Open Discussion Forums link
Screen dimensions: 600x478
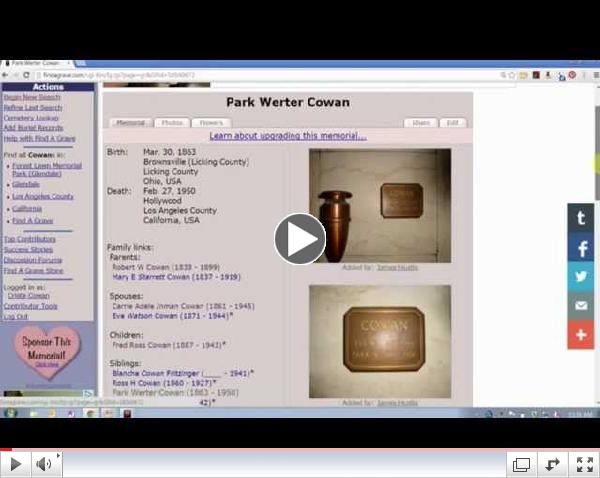[x=33, y=260]
